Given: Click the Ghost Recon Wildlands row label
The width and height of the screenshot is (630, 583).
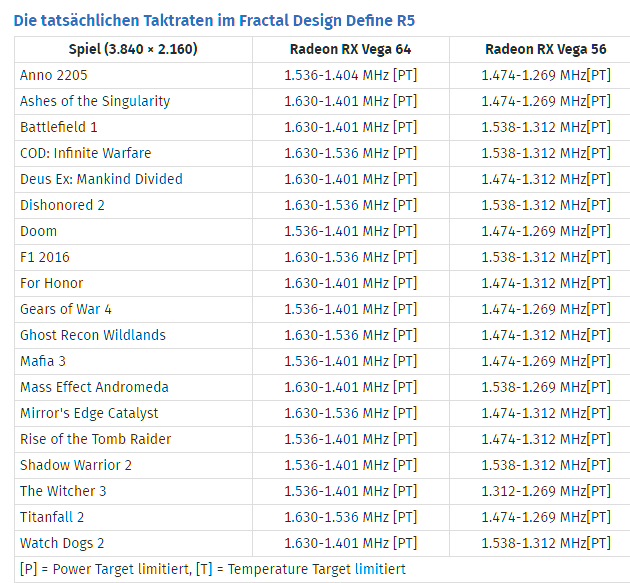Looking at the screenshot, I should point(93,335).
